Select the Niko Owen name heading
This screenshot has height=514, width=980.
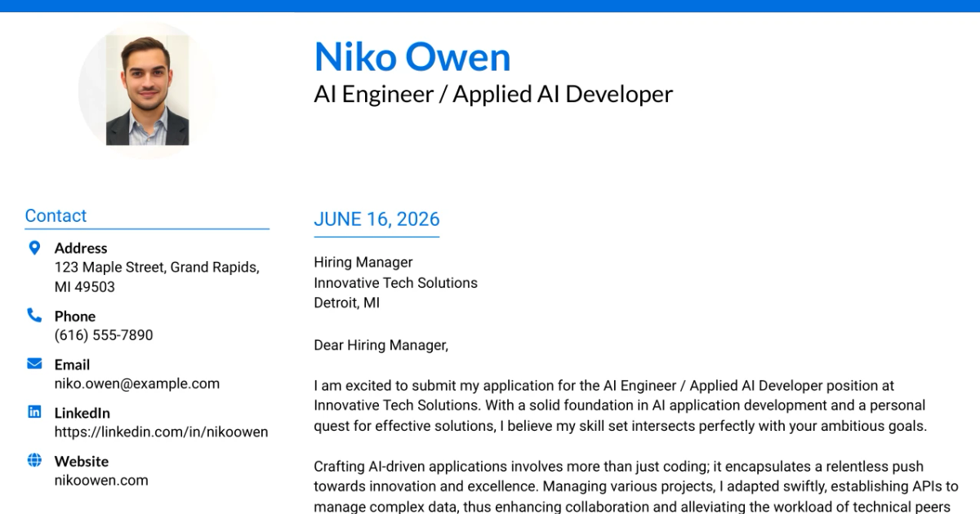412,56
